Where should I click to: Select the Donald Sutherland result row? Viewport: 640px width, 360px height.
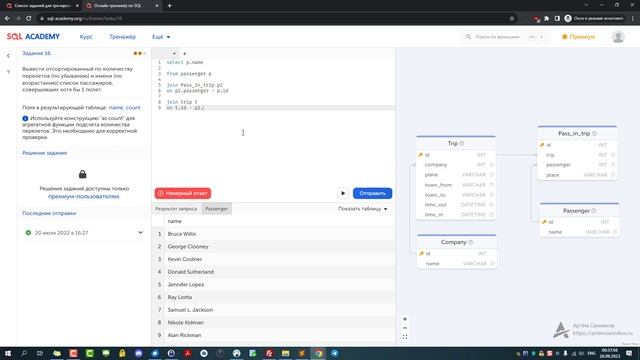(x=273, y=272)
